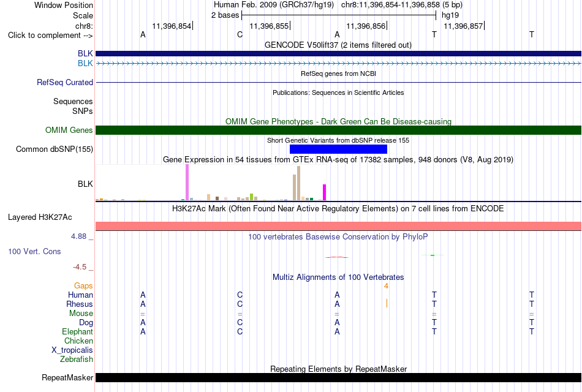Select the Chicken species label

[78, 341]
